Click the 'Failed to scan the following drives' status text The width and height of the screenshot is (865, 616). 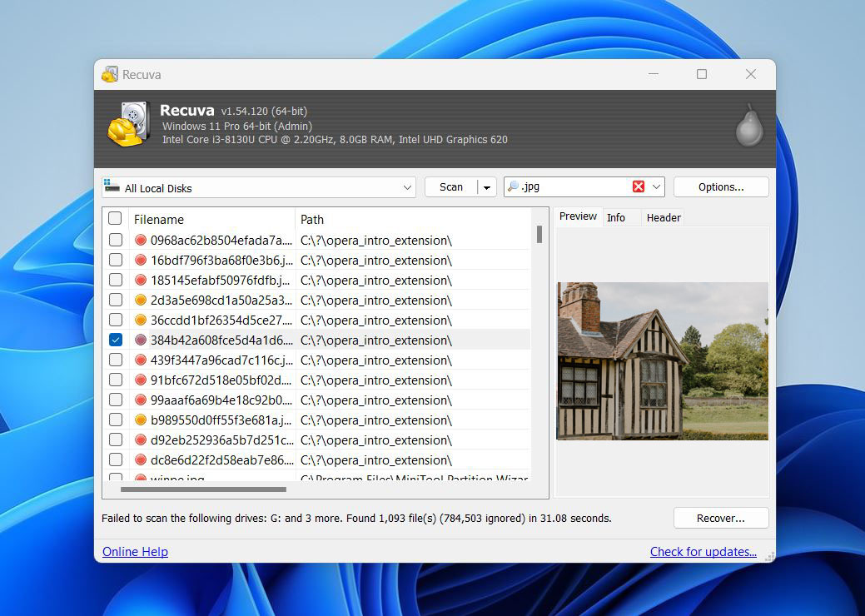point(357,519)
